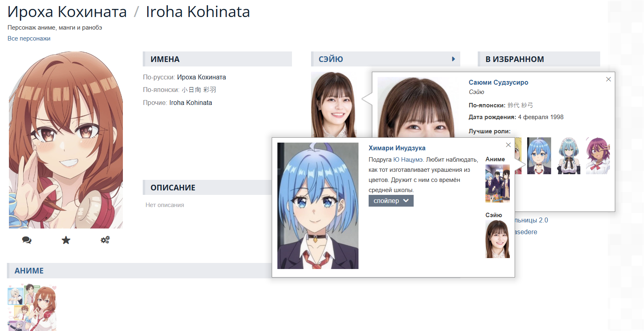Screen dimensions: 644x331
Task: Click the large Iroha Kohinata portrait
Action: click(66, 140)
